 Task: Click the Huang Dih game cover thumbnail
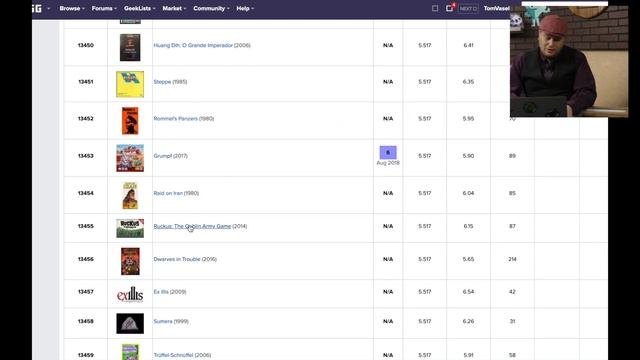tap(130, 47)
